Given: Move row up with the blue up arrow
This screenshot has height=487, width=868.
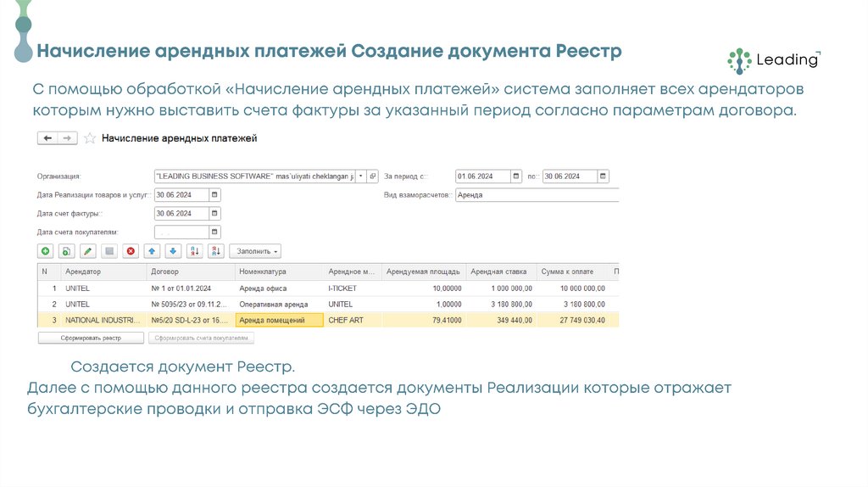Looking at the screenshot, I should coord(152,251).
